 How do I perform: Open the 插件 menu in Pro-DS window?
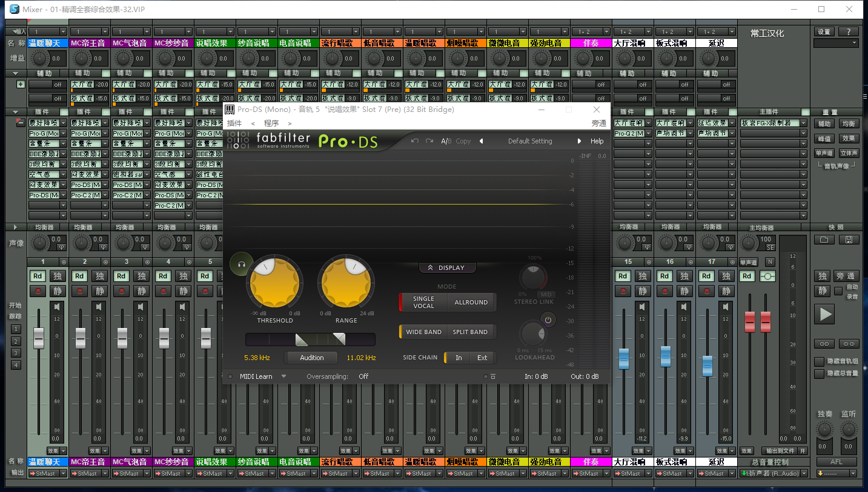point(234,123)
